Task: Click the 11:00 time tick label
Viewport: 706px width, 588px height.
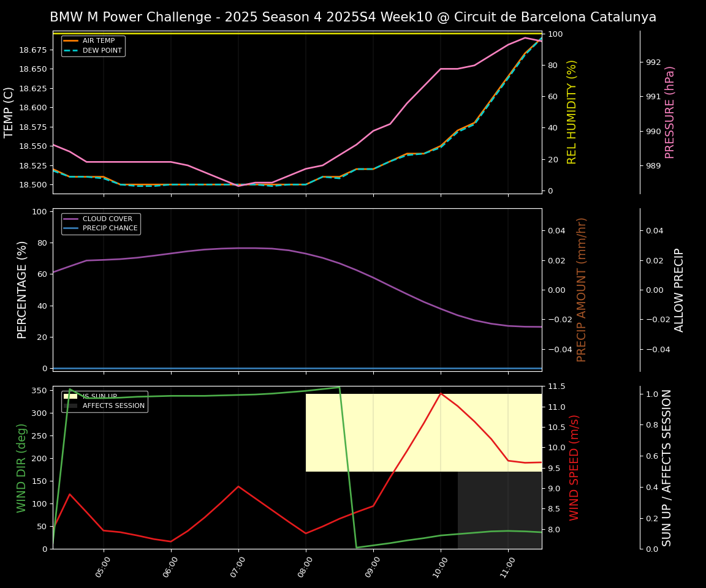Action: click(507, 567)
